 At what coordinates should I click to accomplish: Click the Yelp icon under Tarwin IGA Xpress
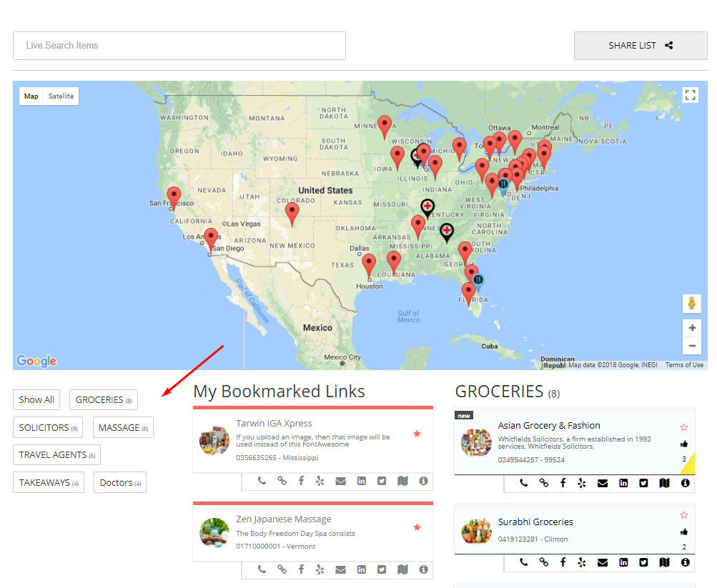320,481
